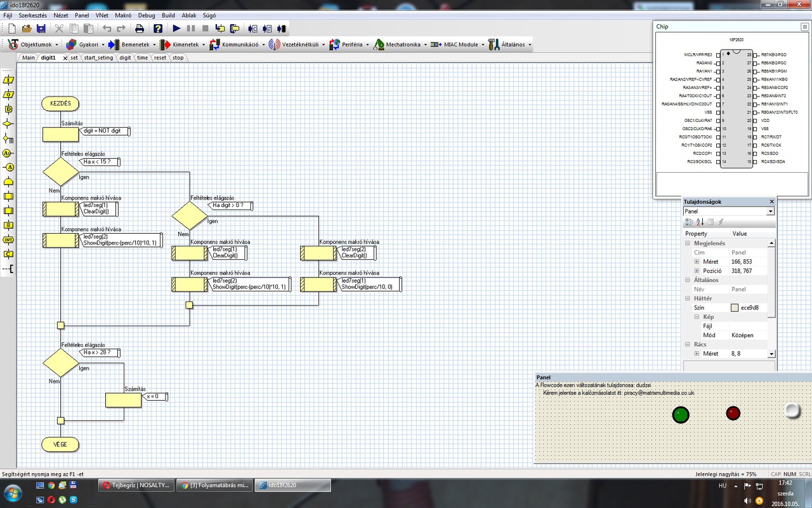Compile the flowchart to HEX
The width and height of the screenshot is (812, 508).
pyautogui.click(x=267, y=29)
